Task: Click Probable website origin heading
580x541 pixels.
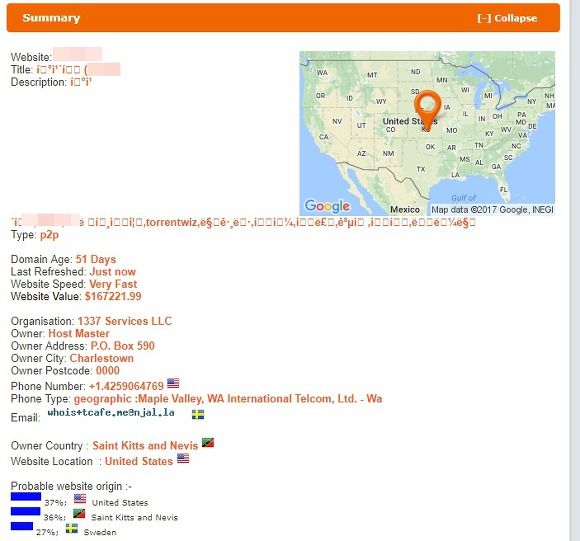Action: click(x=71, y=486)
